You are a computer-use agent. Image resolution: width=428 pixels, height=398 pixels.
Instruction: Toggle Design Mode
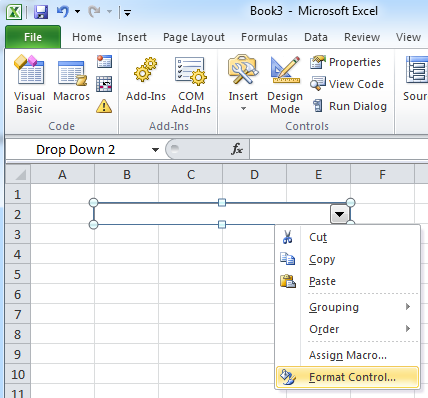coord(285,85)
